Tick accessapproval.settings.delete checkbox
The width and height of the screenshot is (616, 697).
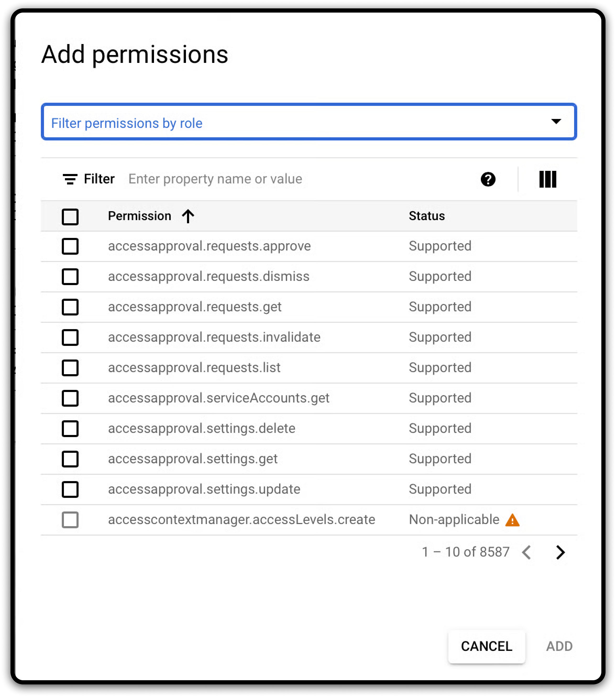tap(70, 429)
